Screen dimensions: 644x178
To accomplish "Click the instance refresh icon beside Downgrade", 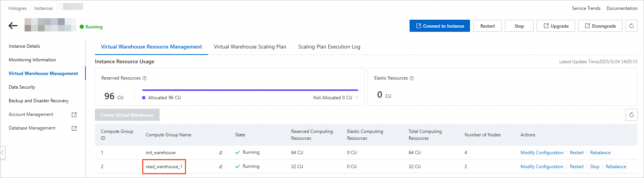I will 631,26.
